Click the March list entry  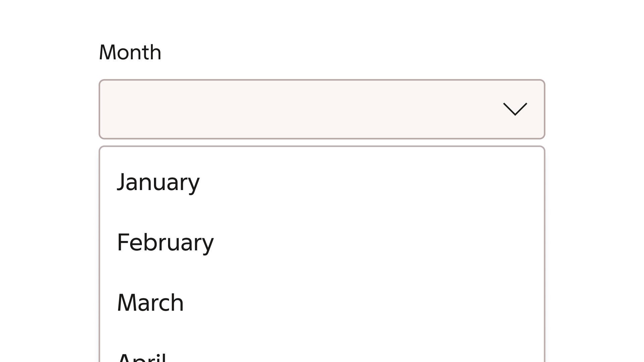click(322, 303)
